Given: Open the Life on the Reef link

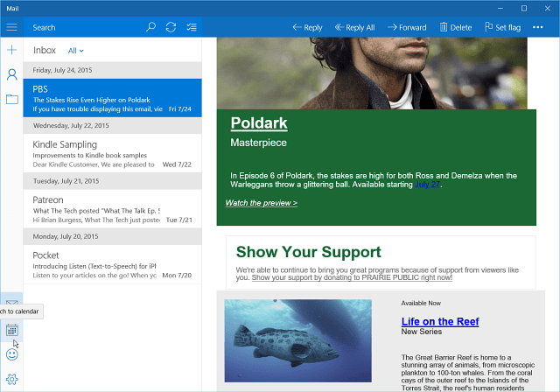Looking at the screenshot, I should tap(440, 321).
